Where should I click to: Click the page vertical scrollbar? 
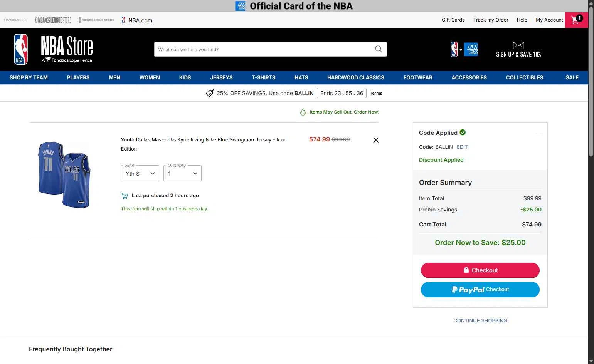click(591, 81)
